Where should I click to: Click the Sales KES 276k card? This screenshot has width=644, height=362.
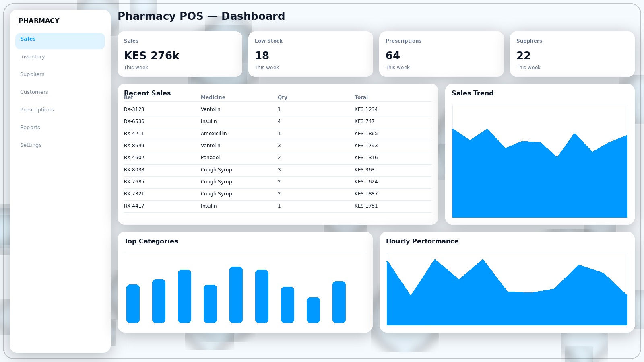(x=180, y=54)
